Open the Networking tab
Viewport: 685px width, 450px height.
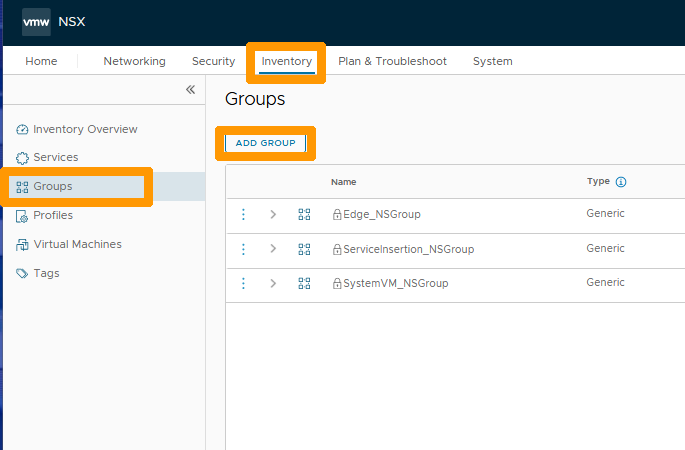tap(135, 61)
